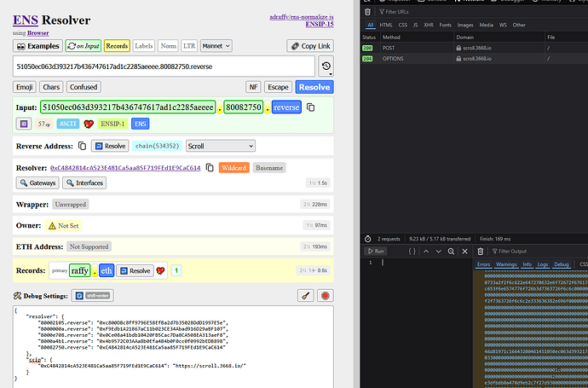Select the CSS network filter tab

click(403, 25)
